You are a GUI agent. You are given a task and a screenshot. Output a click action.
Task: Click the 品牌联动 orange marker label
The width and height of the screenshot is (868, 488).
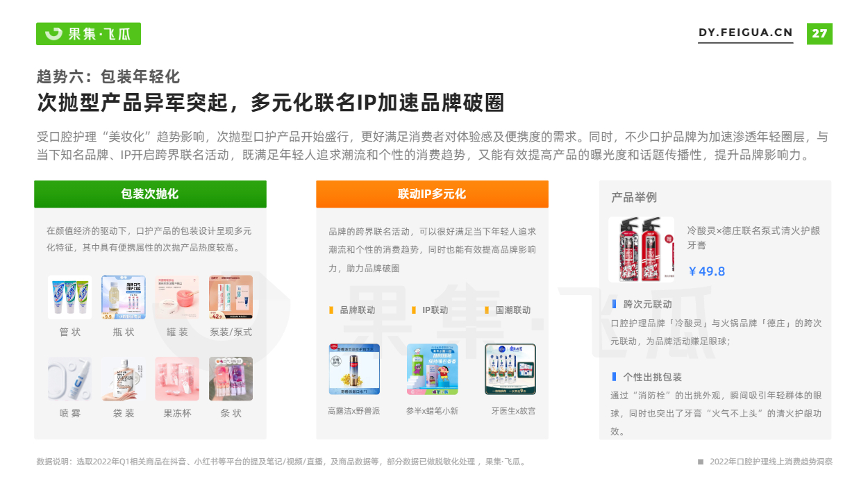352,310
